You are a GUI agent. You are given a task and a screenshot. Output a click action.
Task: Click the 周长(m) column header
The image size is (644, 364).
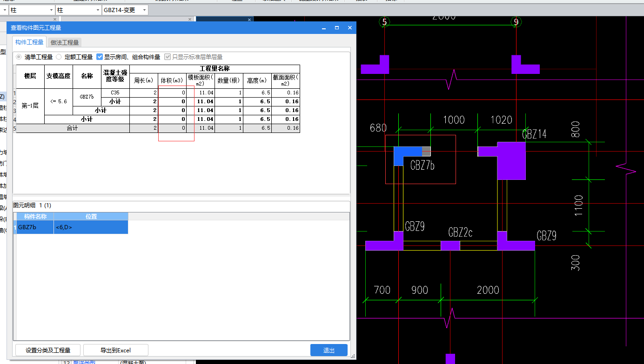point(144,80)
